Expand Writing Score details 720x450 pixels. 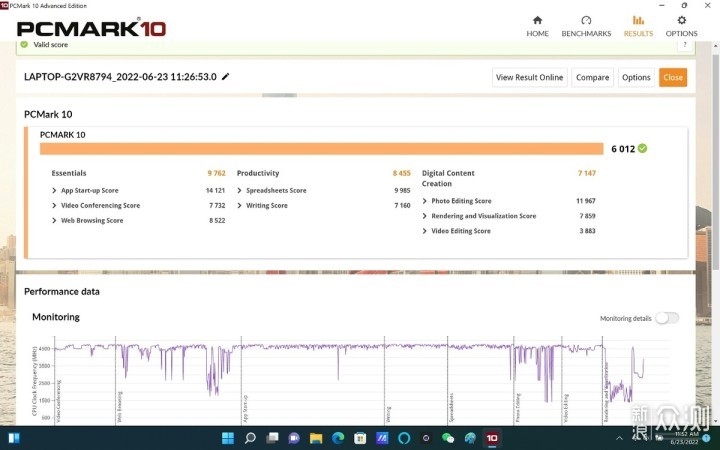click(x=239, y=205)
